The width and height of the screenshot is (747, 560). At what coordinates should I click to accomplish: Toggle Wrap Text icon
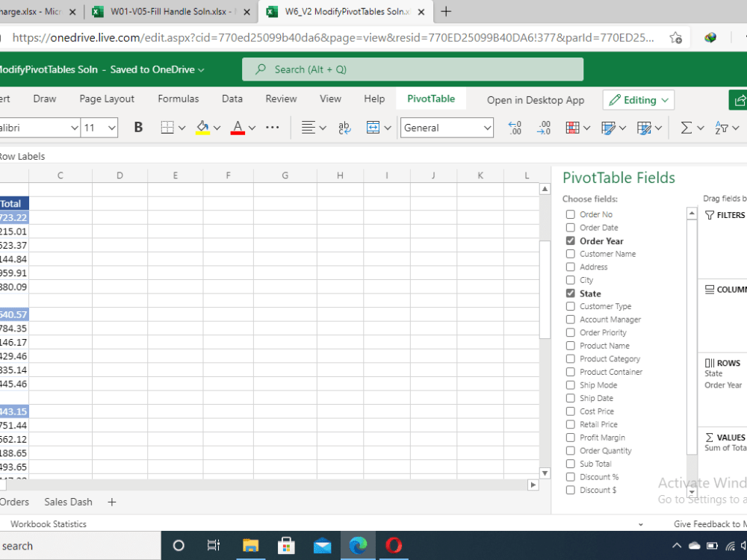pos(344,127)
